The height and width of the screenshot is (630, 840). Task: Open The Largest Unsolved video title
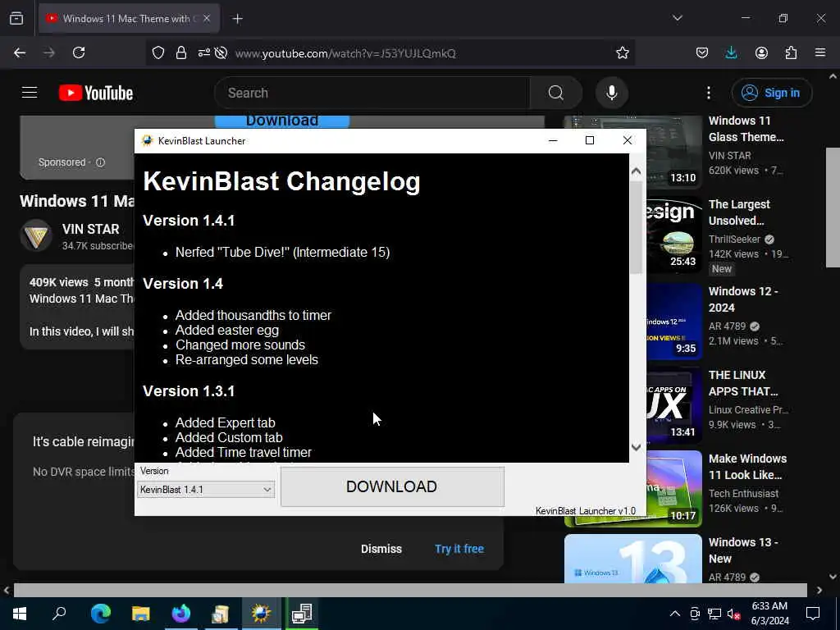coord(739,212)
